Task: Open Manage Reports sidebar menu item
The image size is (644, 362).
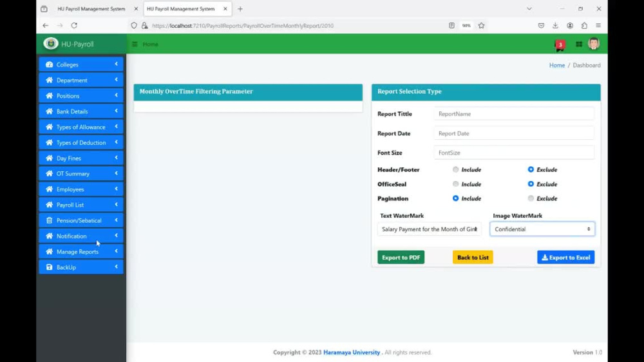Action: coord(81,251)
